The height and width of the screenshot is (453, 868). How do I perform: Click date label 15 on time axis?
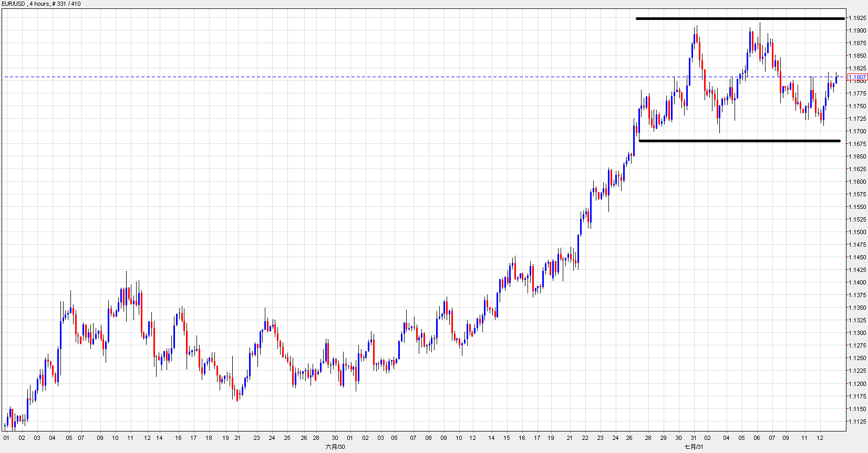tap(507, 438)
